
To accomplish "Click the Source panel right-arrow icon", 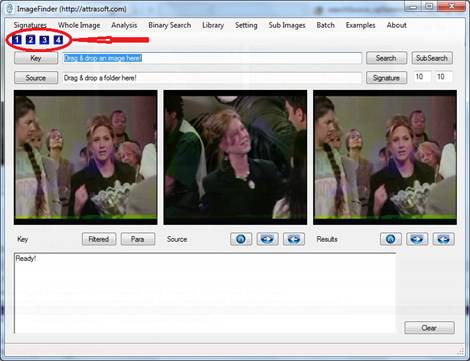I will 267,239.
